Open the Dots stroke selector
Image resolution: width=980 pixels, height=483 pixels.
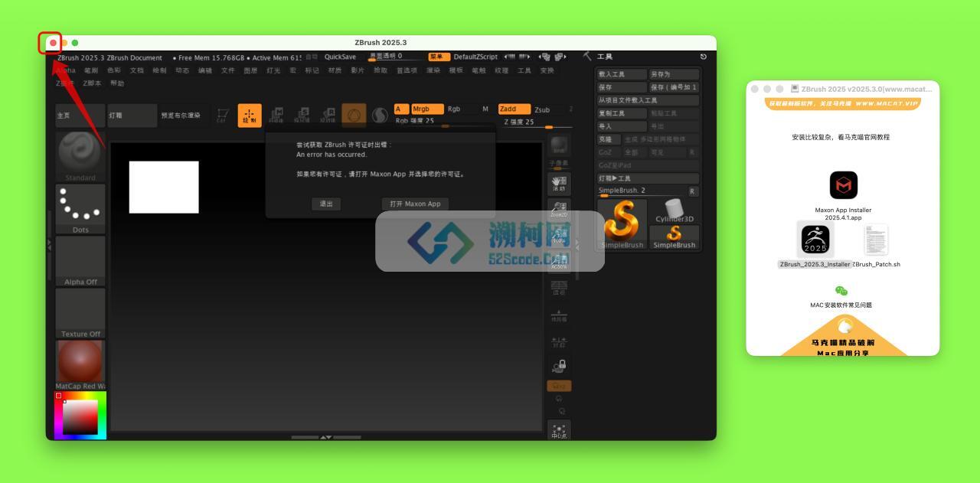coord(80,208)
